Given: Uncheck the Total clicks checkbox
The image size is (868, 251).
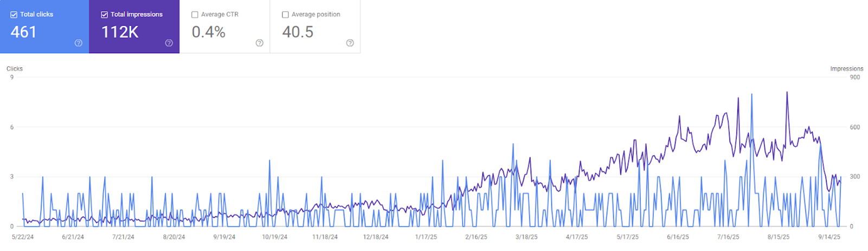Looking at the screenshot, I should pos(14,15).
